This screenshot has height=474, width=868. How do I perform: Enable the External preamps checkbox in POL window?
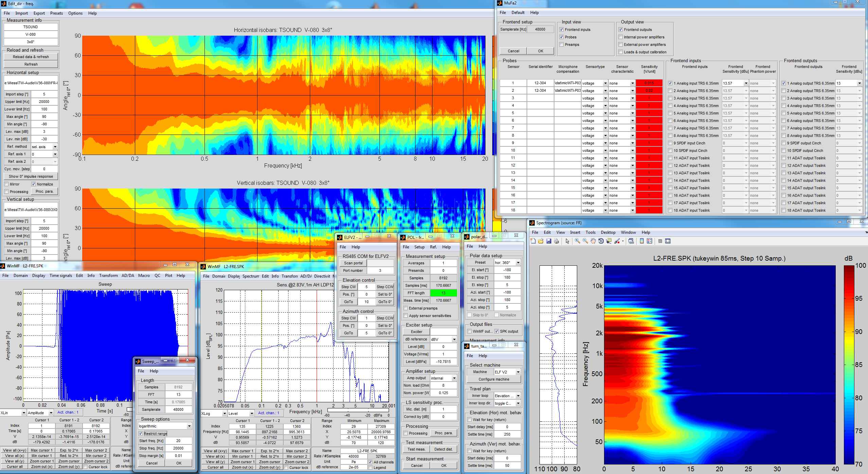pos(406,308)
